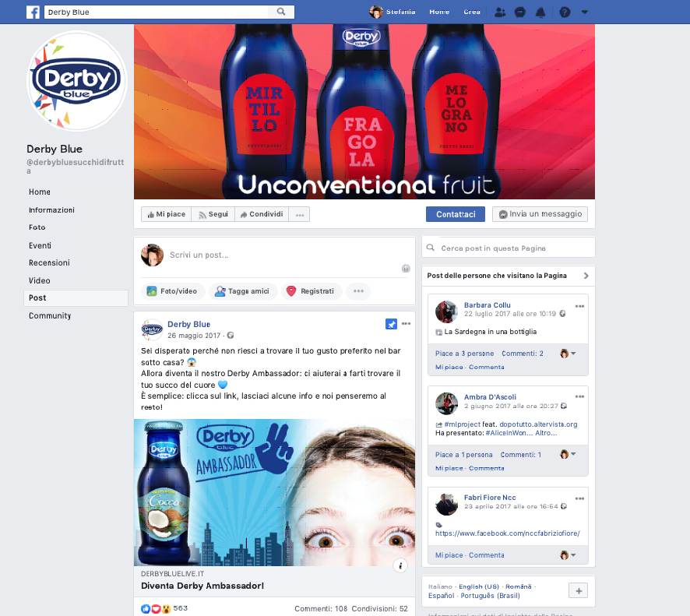
Task: Click Barbara Collu's profile photo
Action: pyautogui.click(x=446, y=312)
